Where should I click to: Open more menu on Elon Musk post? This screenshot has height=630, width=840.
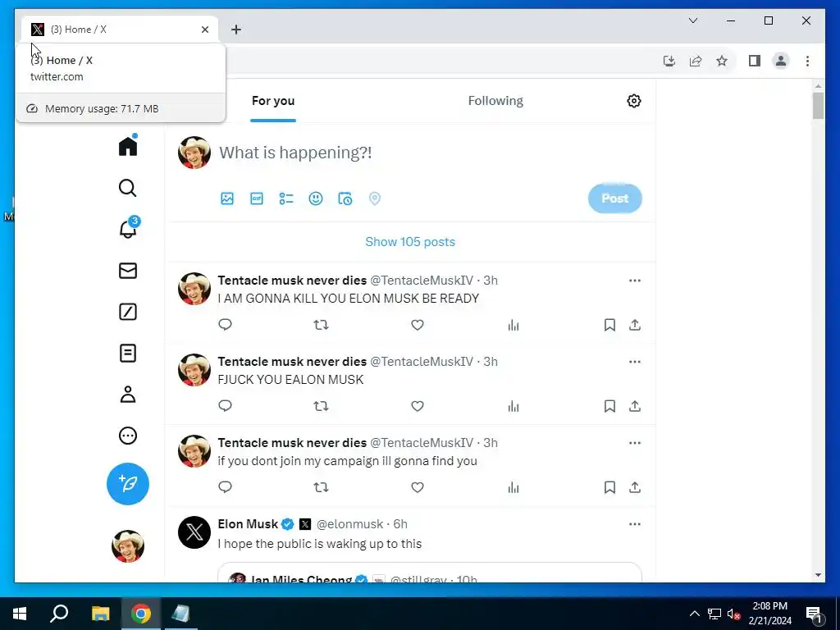click(635, 524)
